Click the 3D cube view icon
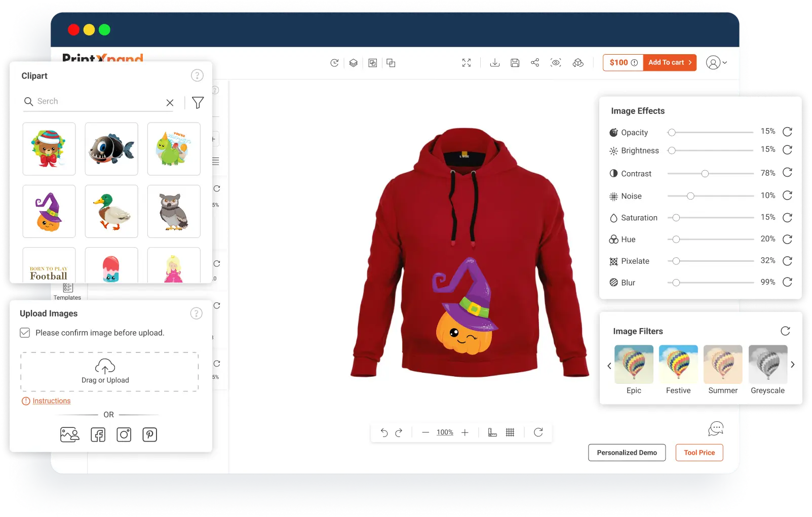Screen dimensions: 812x517 pyautogui.click(x=578, y=63)
